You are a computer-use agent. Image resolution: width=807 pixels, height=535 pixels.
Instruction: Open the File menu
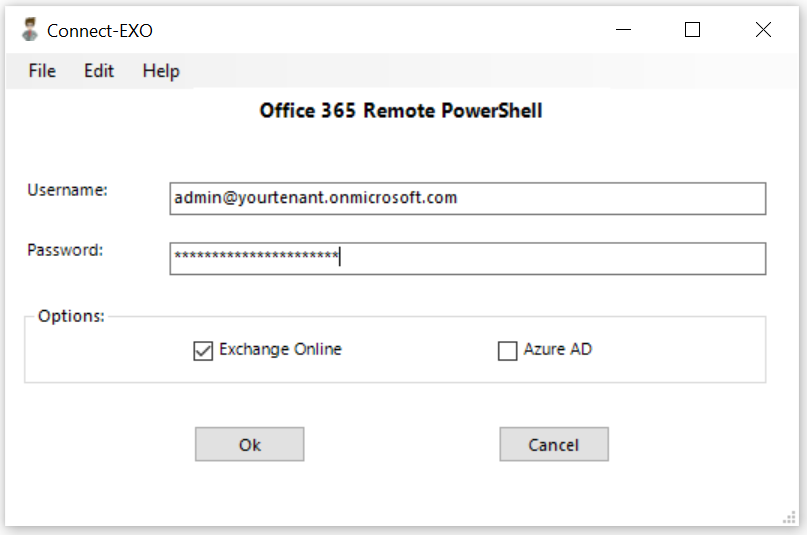42,71
